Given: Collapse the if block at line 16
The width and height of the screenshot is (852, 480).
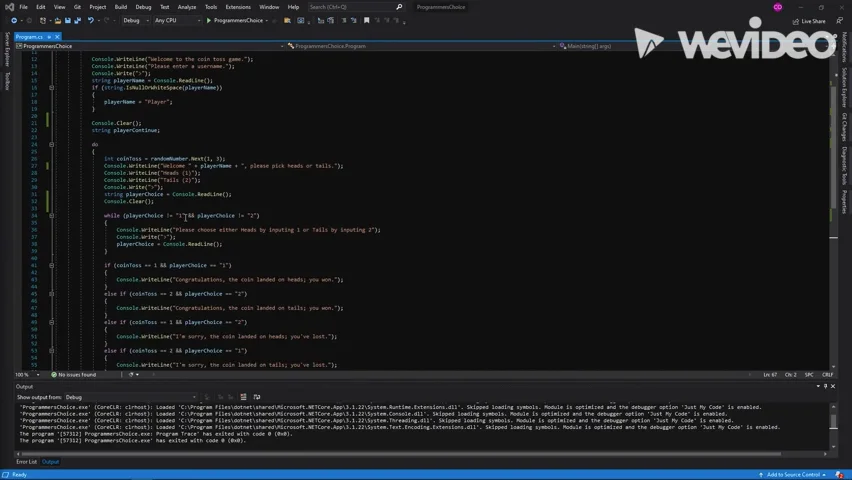Looking at the screenshot, I should pos(52,88).
